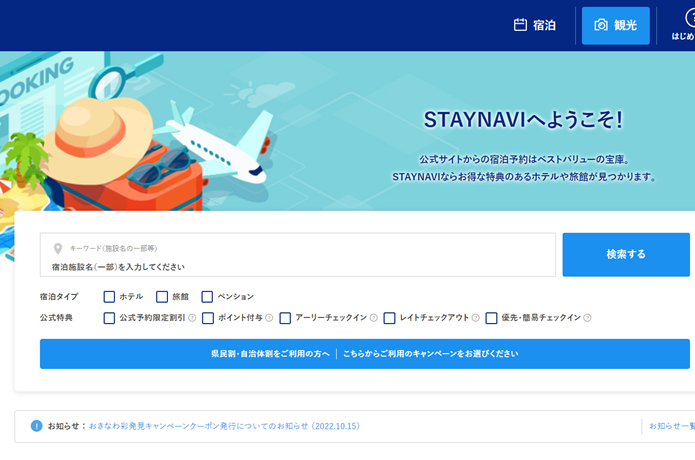695x460 pixels.
Task: Click the blue info icon beside お知らせ
Action: pos(36,426)
